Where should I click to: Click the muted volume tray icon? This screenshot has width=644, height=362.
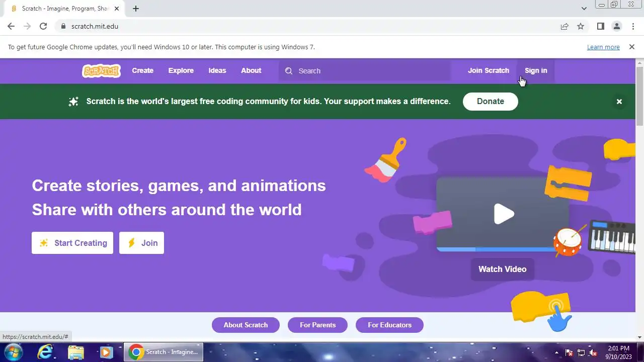593,352
